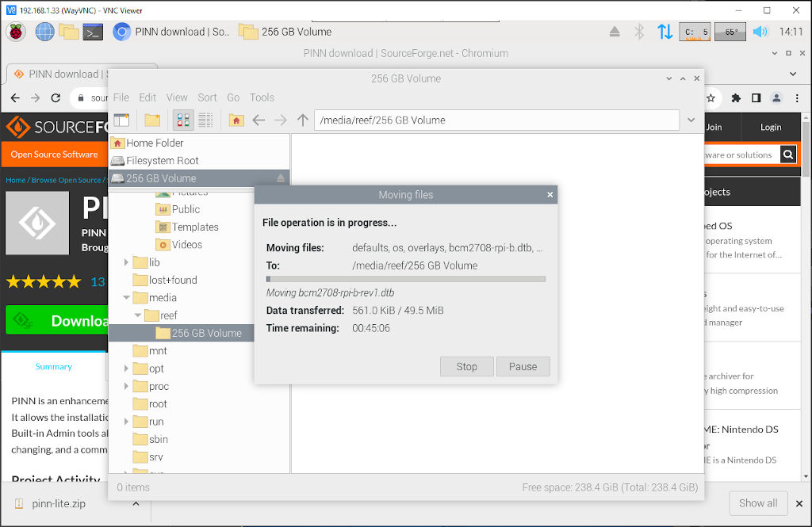Open the File menu in file manager
This screenshot has height=527, width=812.
tap(121, 97)
